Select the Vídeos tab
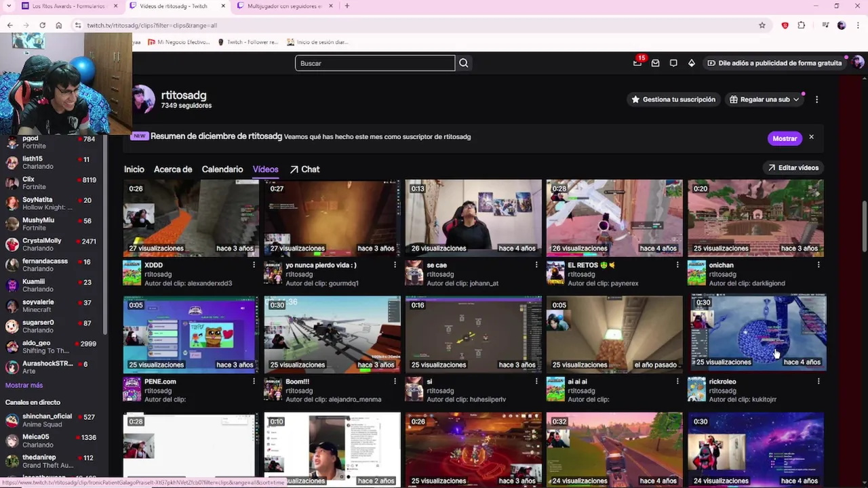Viewport: 868px width, 488px height. point(265,169)
